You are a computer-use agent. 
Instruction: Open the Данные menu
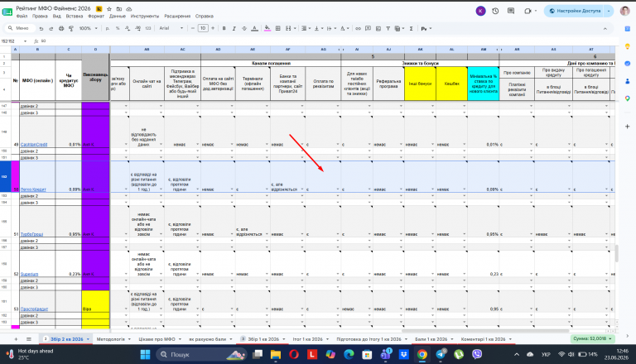tap(118, 17)
